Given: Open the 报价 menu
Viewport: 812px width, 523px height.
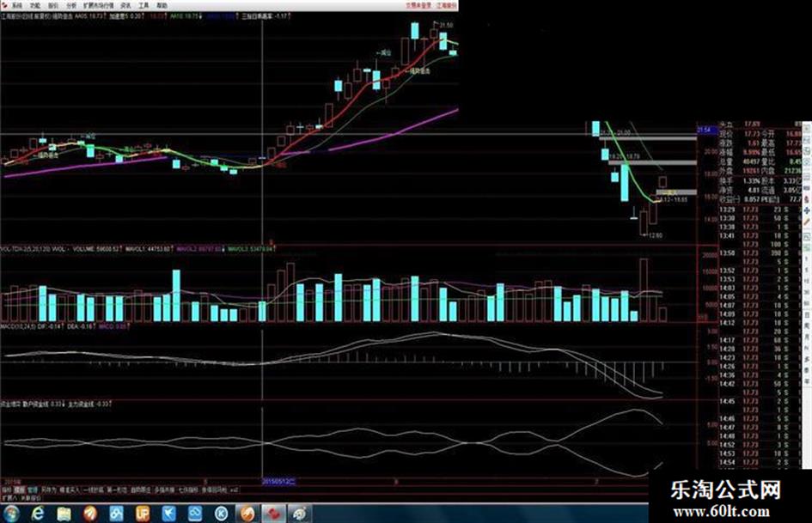Looking at the screenshot, I should click(x=53, y=5).
